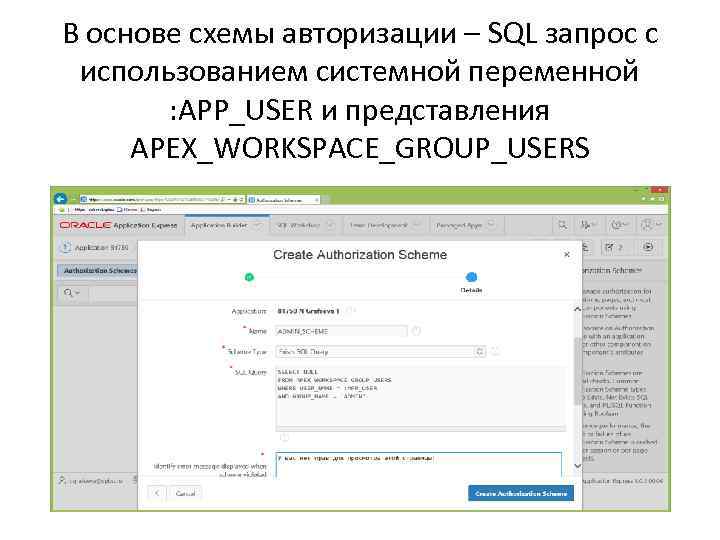The height and width of the screenshot is (540, 720).
Task: Click the search icon in APEX header
Action: (562, 225)
